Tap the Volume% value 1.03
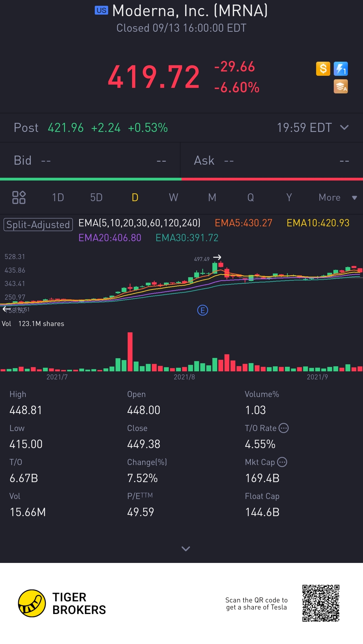363x644 pixels. (255, 410)
